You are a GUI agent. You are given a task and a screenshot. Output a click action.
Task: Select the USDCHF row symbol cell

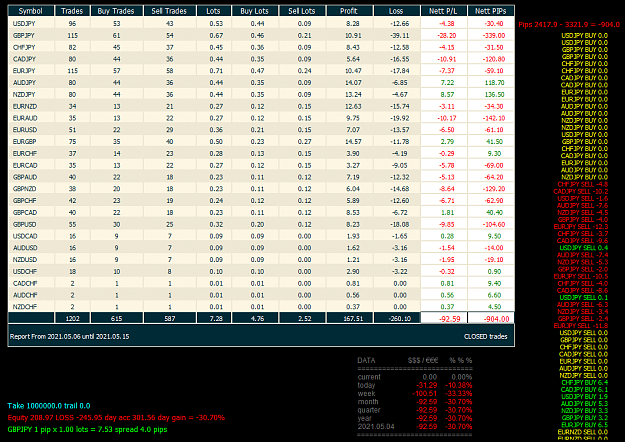click(x=31, y=271)
